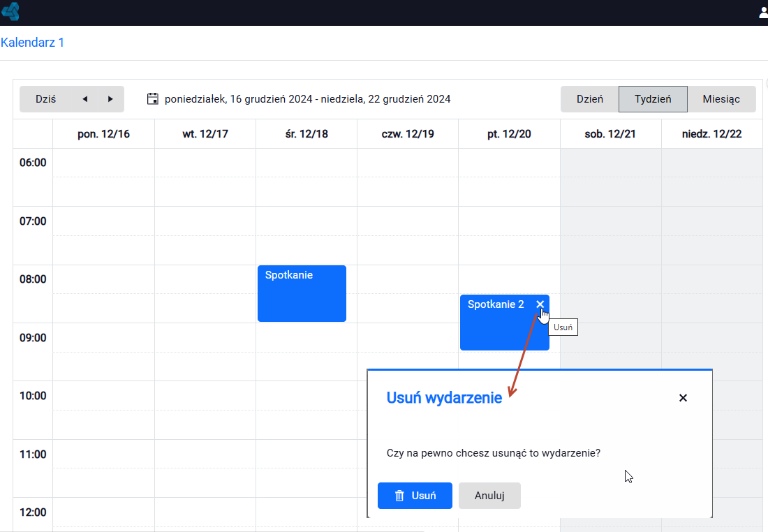Switch to Miesiąc view
768x532 pixels.
point(721,99)
